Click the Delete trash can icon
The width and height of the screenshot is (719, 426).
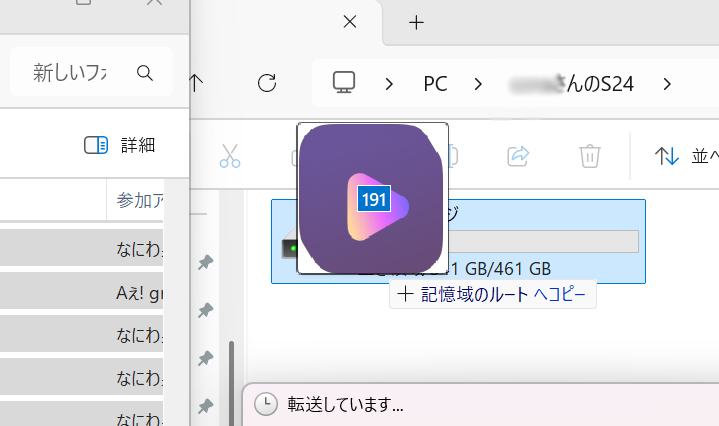(590, 155)
